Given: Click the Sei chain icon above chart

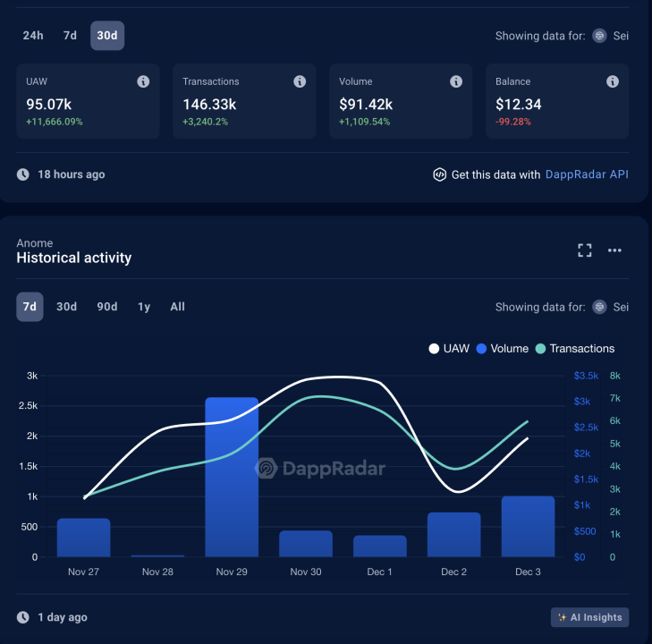Looking at the screenshot, I should (x=599, y=307).
